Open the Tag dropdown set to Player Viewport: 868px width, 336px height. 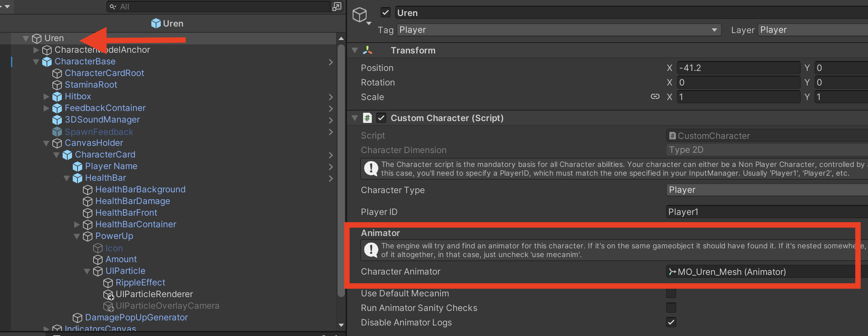click(558, 30)
